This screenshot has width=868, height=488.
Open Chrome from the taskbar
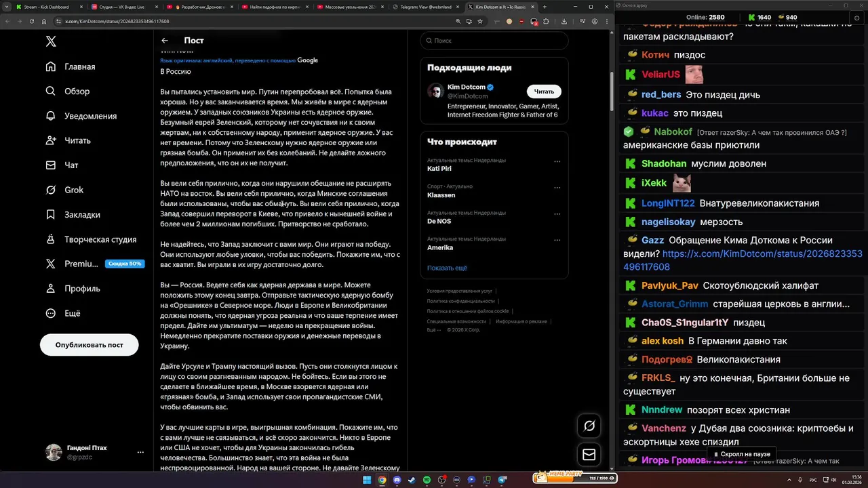382,480
